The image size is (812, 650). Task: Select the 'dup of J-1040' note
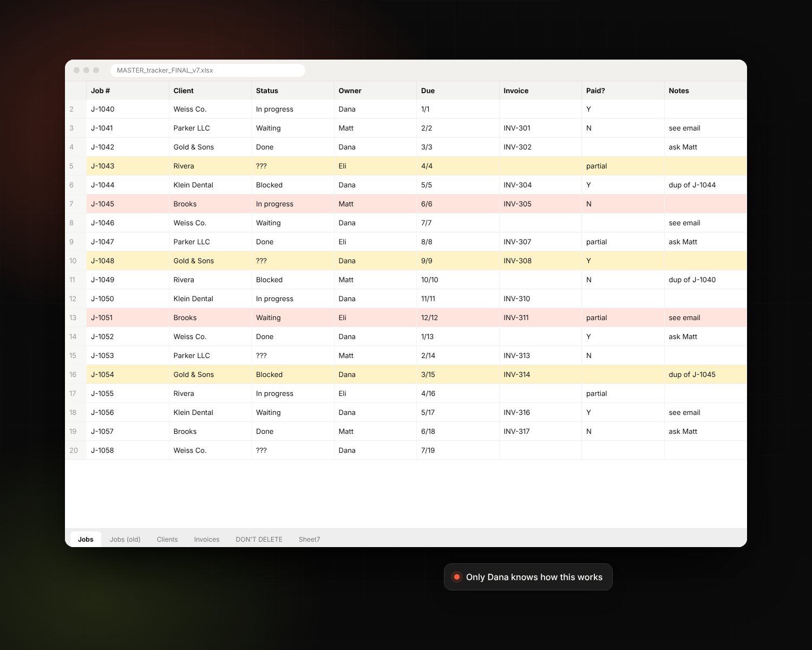(x=705, y=279)
